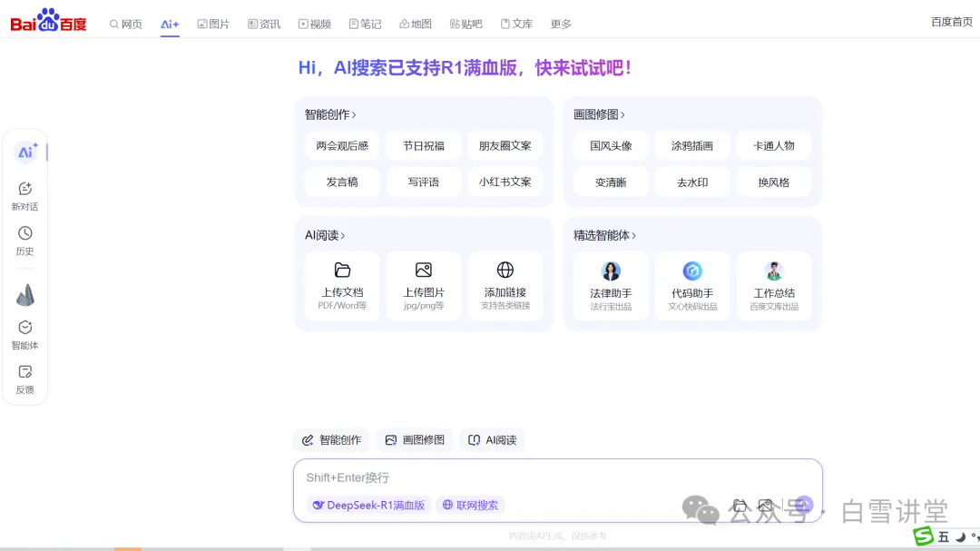Image resolution: width=980 pixels, height=551 pixels.
Task: Choose the 朋友圈文案 prompt
Action: 505,146
